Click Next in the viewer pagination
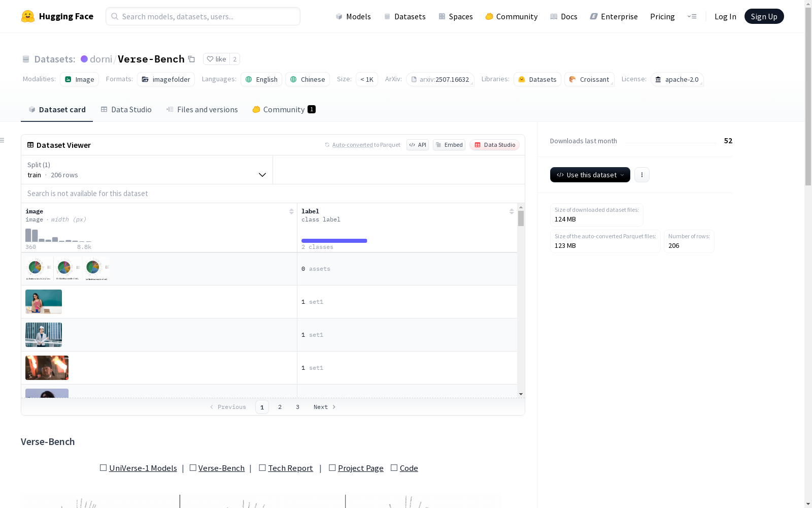The image size is (812, 508). click(x=325, y=407)
